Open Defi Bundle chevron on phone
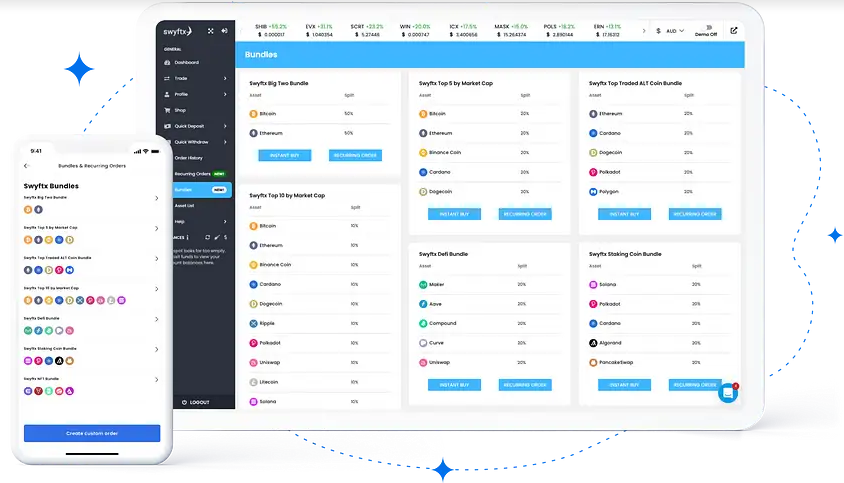Viewport: 844px width, 483px height. pos(157,319)
